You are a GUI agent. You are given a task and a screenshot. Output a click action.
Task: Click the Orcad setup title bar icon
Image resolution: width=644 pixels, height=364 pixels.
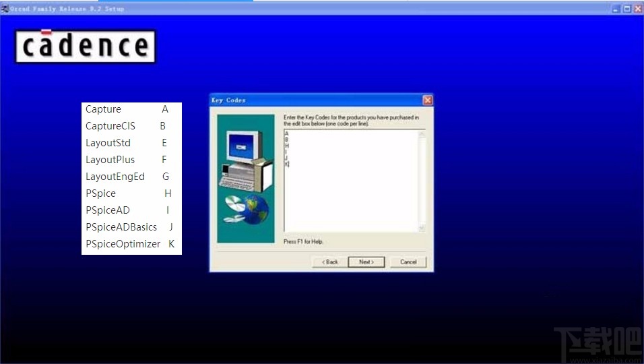[x=5, y=8]
